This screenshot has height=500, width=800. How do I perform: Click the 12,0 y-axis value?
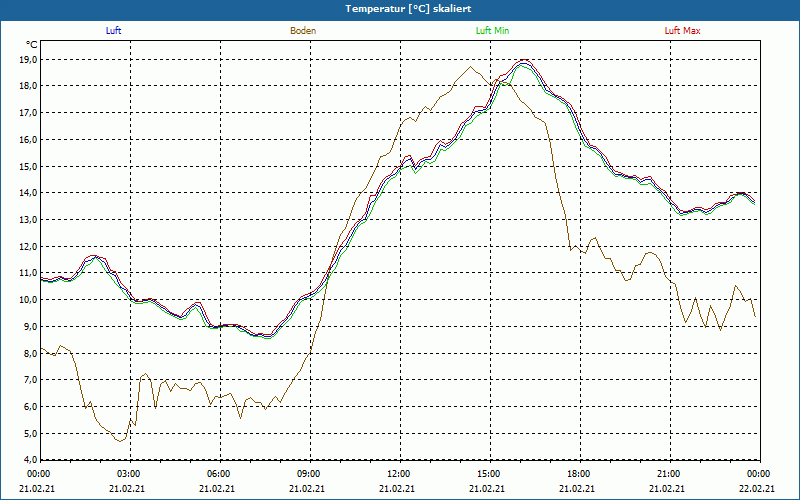[x=29, y=246]
